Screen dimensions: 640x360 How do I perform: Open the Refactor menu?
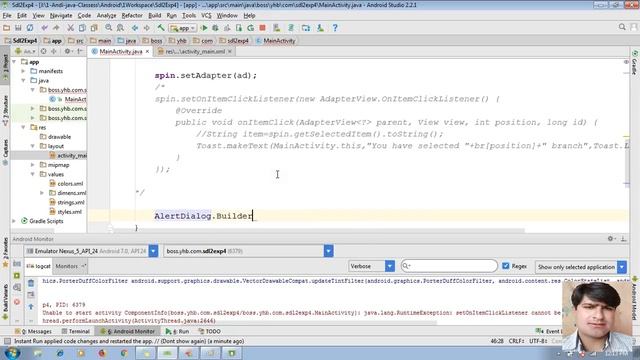point(132,16)
